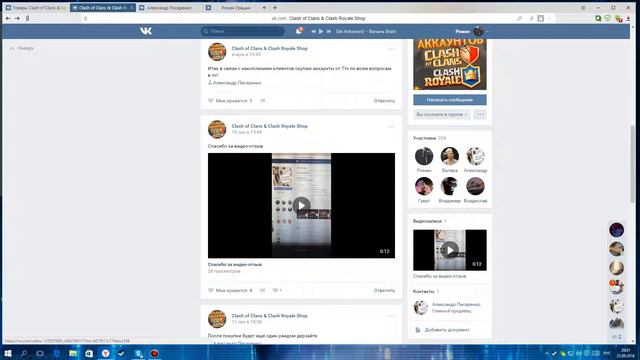Open a new browser tab
Image resolution: width=640 pixels, height=360 pixels.
click(275, 8)
